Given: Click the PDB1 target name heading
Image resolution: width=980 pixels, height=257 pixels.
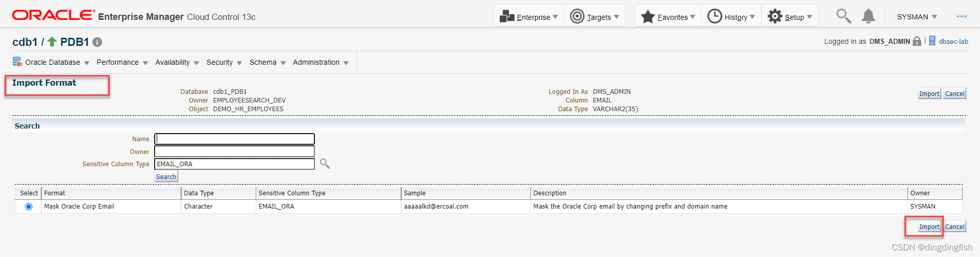Looking at the screenshot, I should [75, 42].
